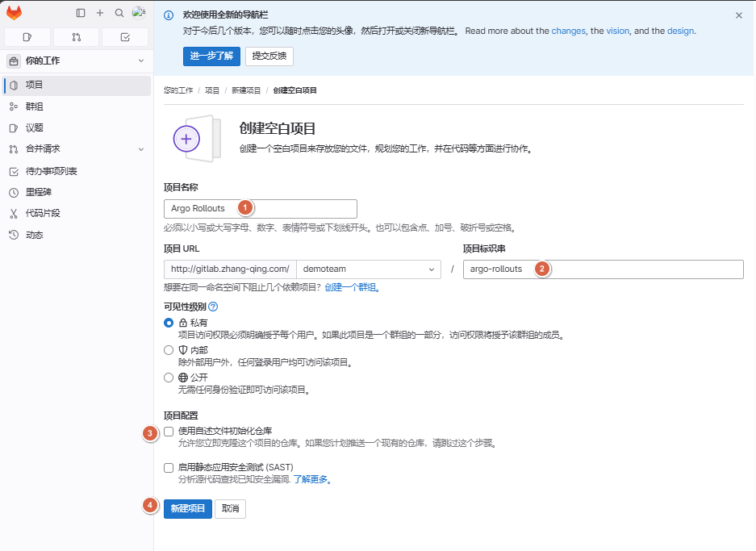Open 里程碑 in the sidebar
This screenshot has width=756, height=551.
[77, 192]
